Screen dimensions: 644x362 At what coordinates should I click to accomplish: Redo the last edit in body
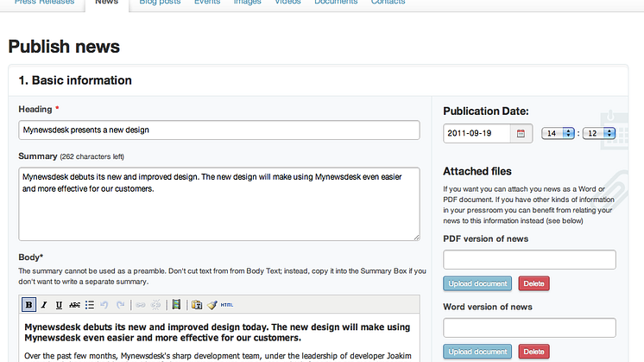pos(120,305)
